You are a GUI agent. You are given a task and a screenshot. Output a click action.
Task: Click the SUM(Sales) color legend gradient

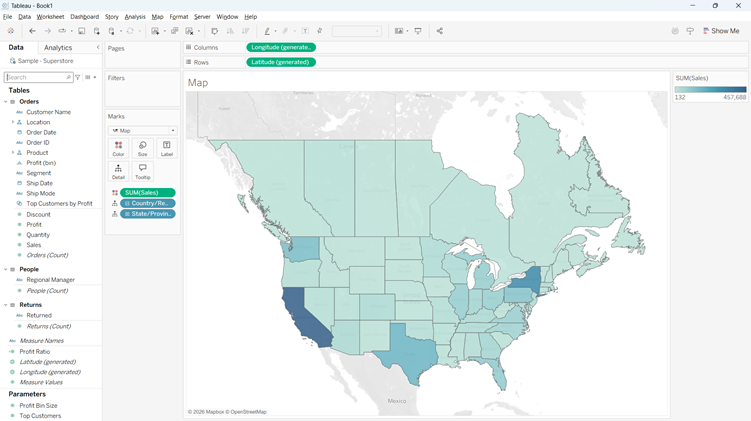(710, 90)
